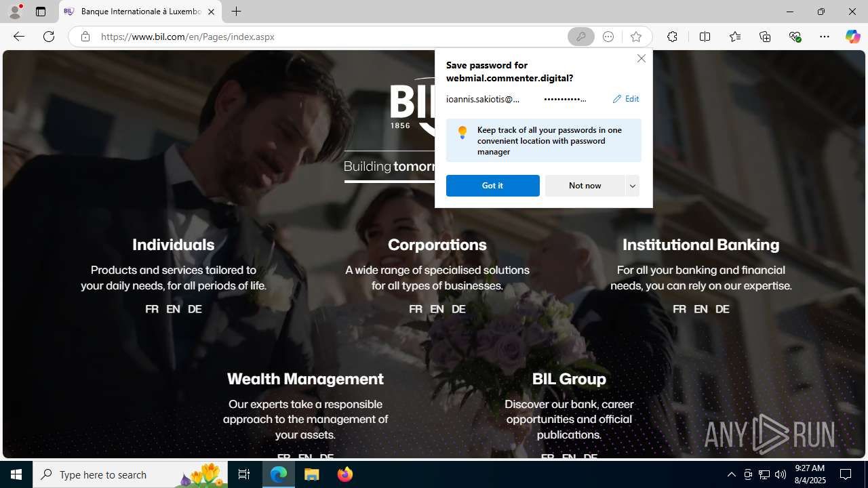The height and width of the screenshot is (488, 868).
Task: Open File Explorer on taskbar
Action: click(312, 474)
